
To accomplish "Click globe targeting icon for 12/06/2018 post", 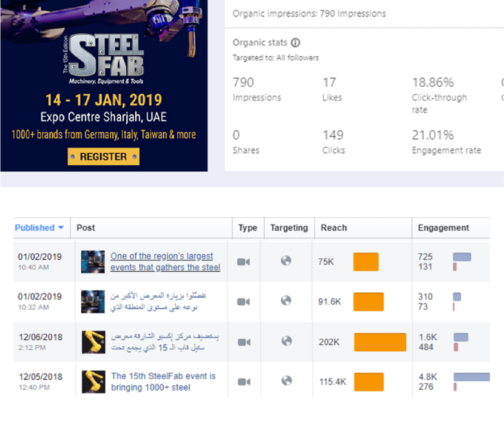I will pos(287,341).
